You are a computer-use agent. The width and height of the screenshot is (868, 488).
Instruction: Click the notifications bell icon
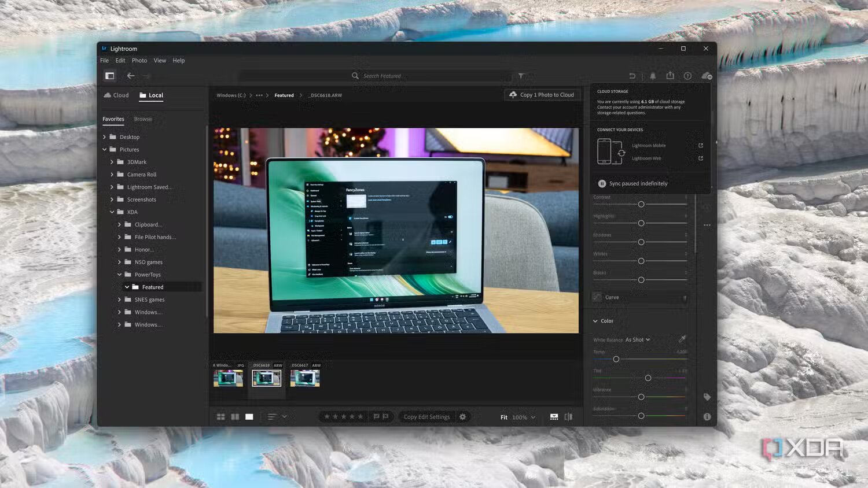tap(653, 76)
